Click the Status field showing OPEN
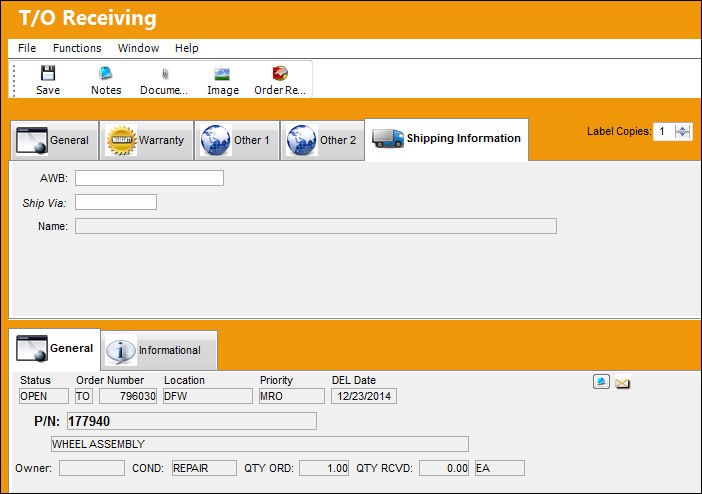 pyautogui.click(x=43, y=396)
